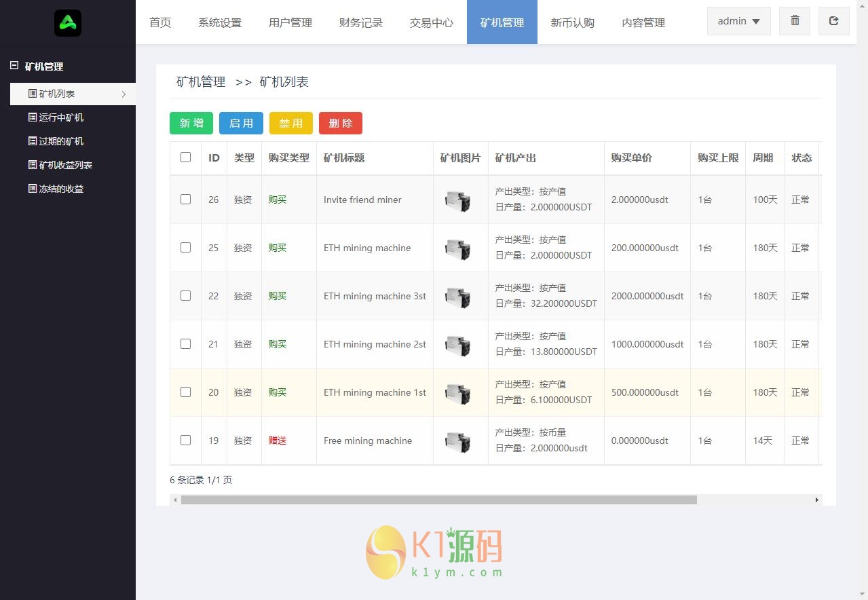Open 过期的矿机 list icon in sidebar
Screen dimensions: 868x600
pyautogui.click(x=33, y=141)
